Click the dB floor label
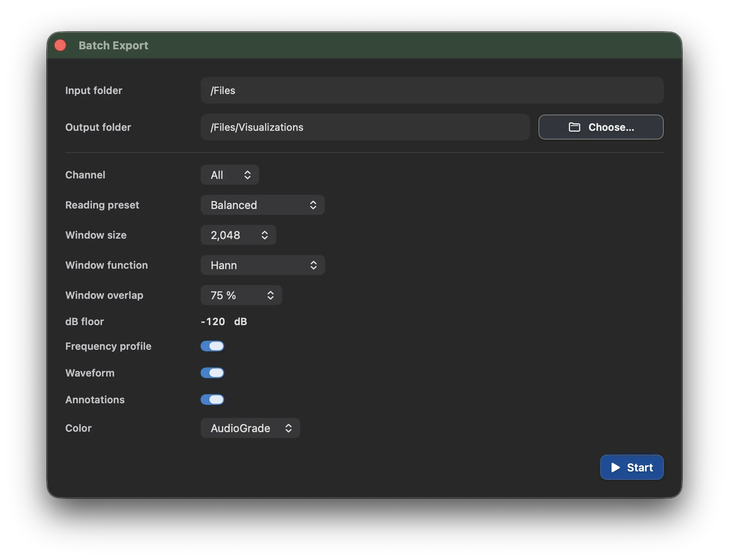The image size is (729, 560). (84, 321)
